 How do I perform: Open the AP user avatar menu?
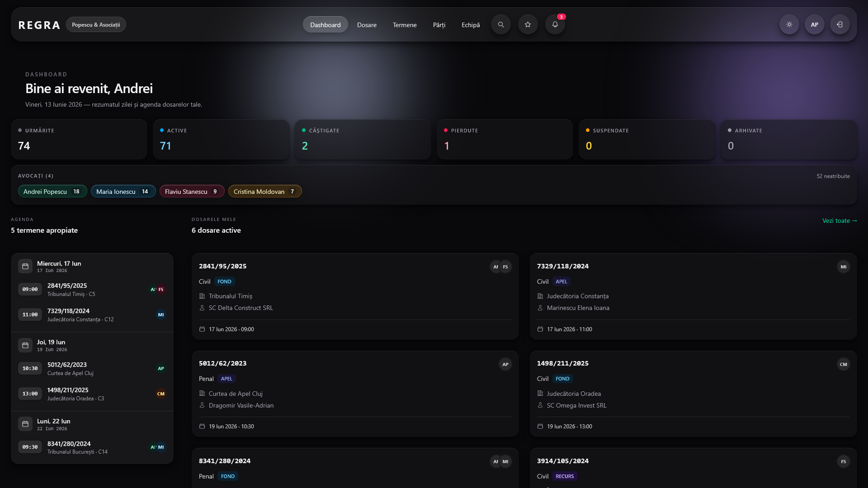814,24
